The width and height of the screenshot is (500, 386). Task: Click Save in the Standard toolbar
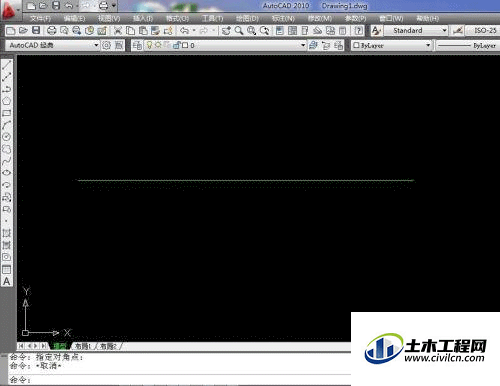pyautogui.click(x=36, y=31)
